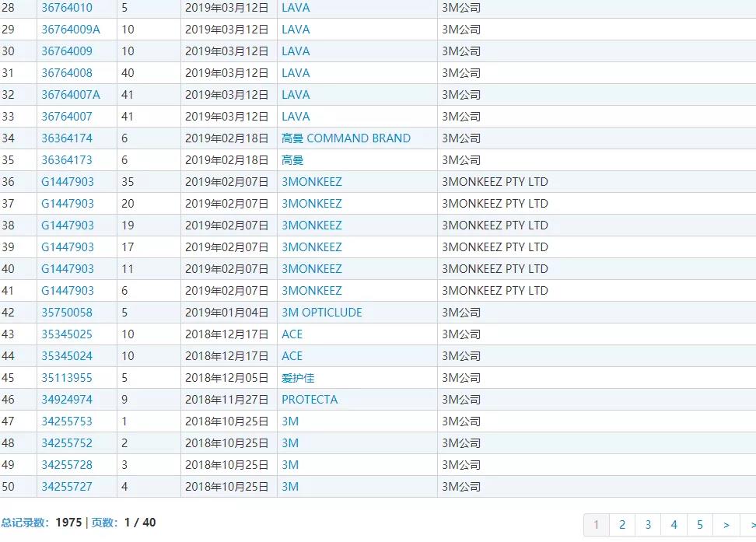Click the total record count 1975
This screenshot has width=756, height=542.
pos(68,523)
